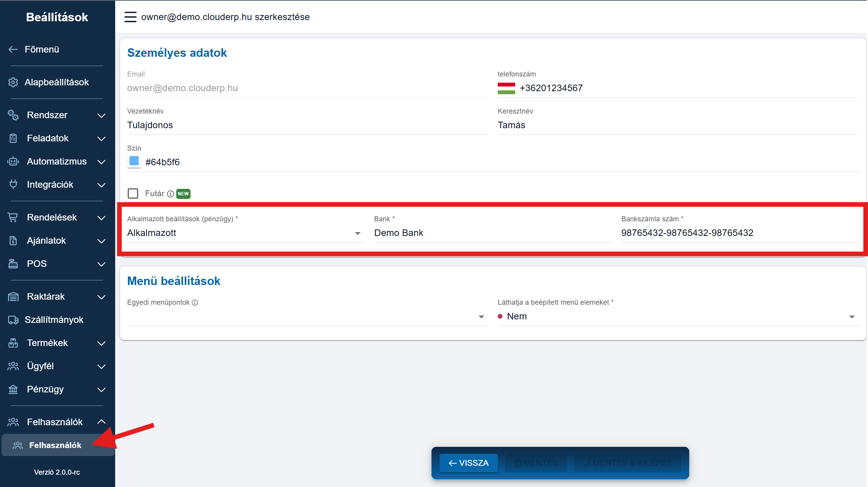
Task: Open the Alkalmazott beállítások dropdown
Action: coord(245,233)
